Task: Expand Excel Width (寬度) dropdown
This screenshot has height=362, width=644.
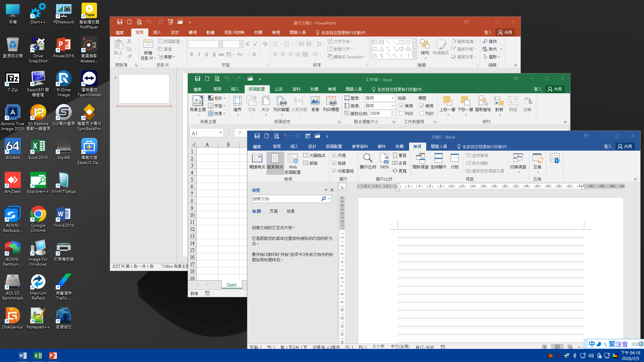Action: tap(392, 98)
